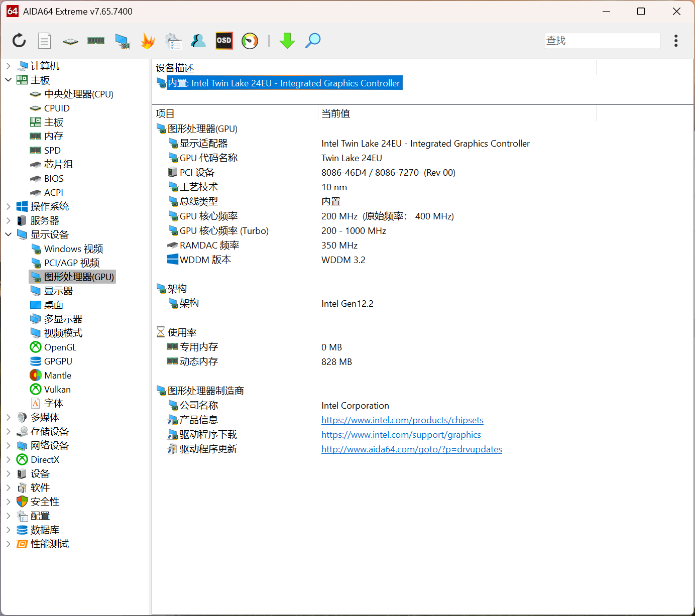The image size is (695, 616).
Task: Open the sensor gauge icon
Action: coord(250,41)
